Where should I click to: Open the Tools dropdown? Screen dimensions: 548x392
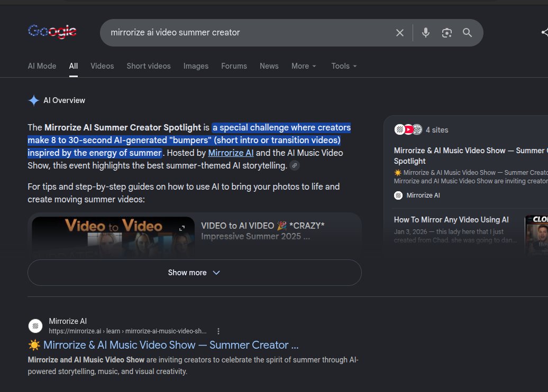pyautogui.click(x=344, y=66)
